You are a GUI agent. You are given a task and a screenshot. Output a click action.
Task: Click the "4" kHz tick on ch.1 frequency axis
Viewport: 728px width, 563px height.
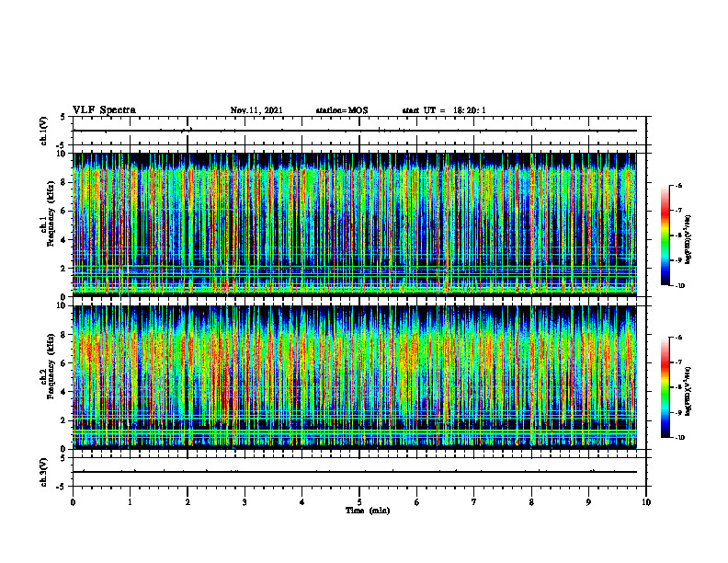(64, 240)
